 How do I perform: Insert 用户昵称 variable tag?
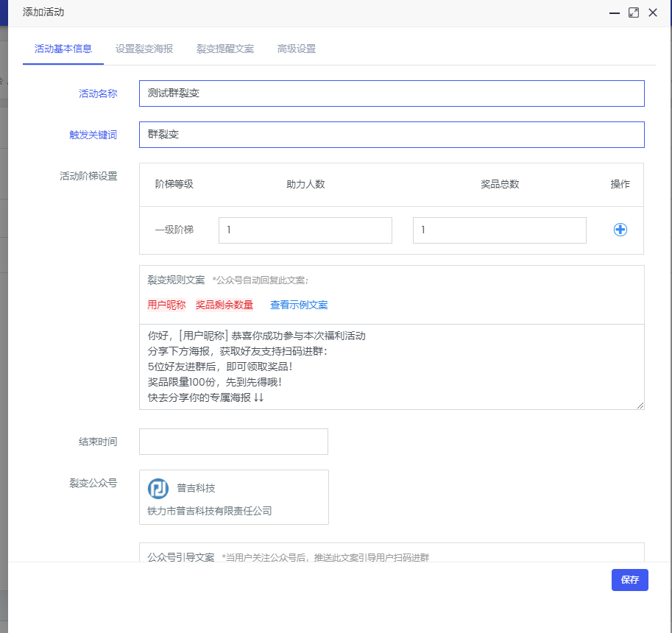(x=166, y=305)
